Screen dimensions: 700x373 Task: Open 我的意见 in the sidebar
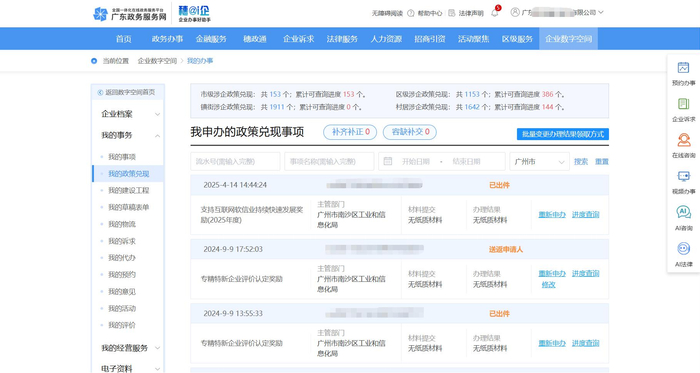(x=122, y=291)
